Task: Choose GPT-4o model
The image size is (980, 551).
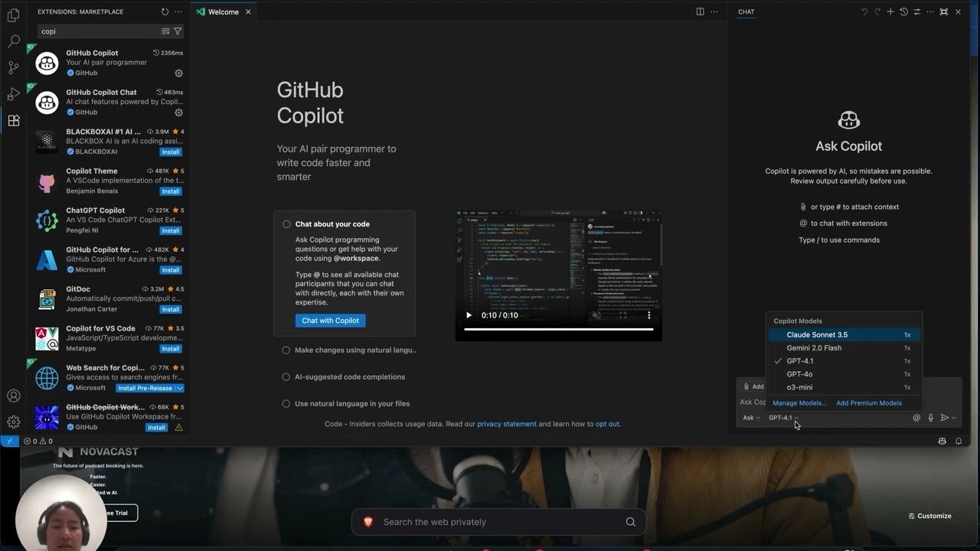Action: tap(844, 374)
